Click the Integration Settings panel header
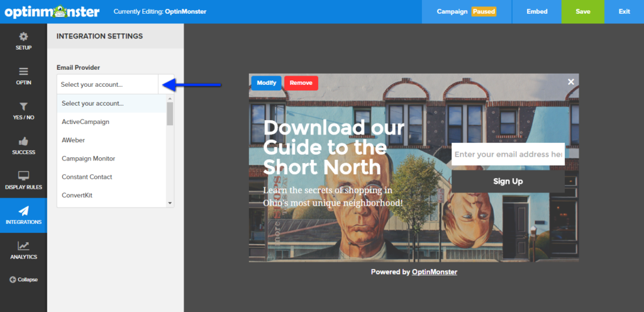Screen dimensions: 644x312 tap(116, 36)
